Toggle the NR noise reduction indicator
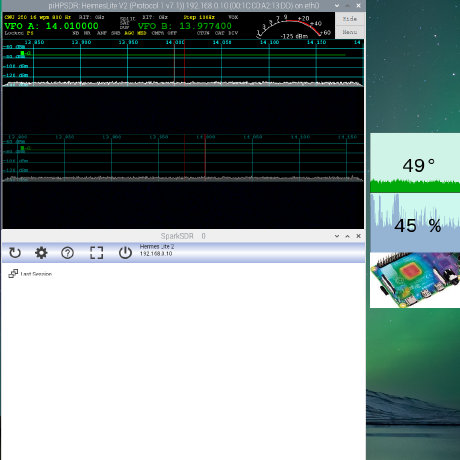The image size is (460, 460). (x=87, y=33)
